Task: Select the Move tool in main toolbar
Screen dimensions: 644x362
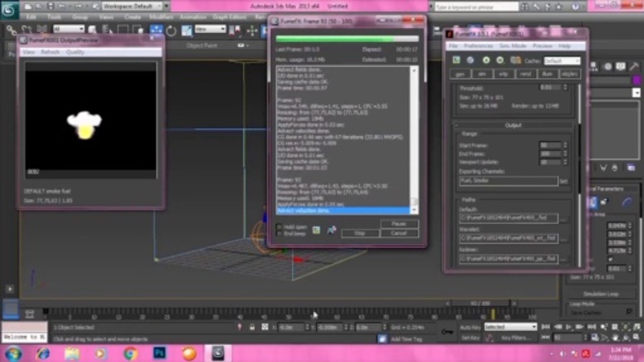Action: tap(156, 31)
